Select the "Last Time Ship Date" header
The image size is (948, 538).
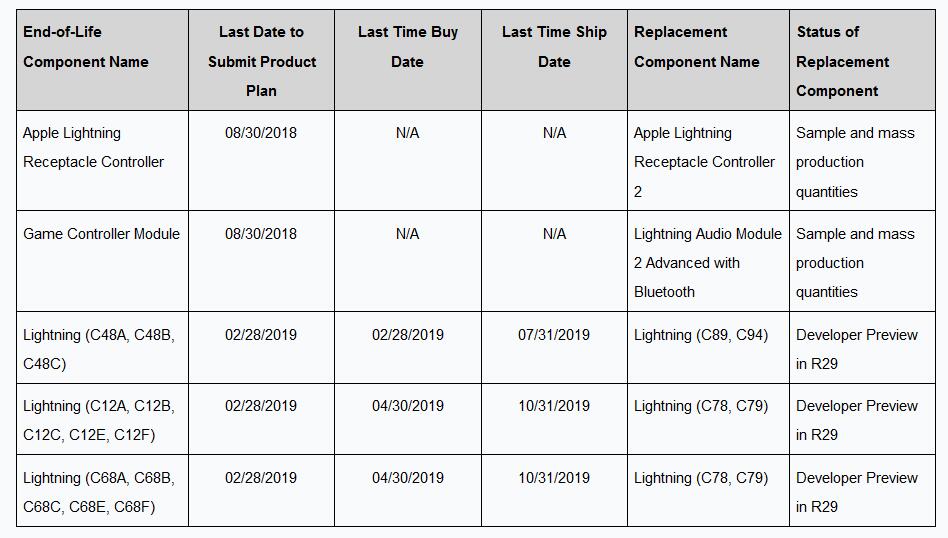(x=554, y=47)
